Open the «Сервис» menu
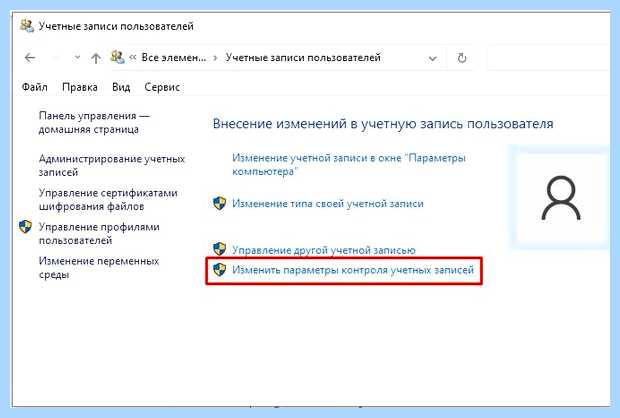Viewport: 620px width, 418px height. tap(162, 87)
